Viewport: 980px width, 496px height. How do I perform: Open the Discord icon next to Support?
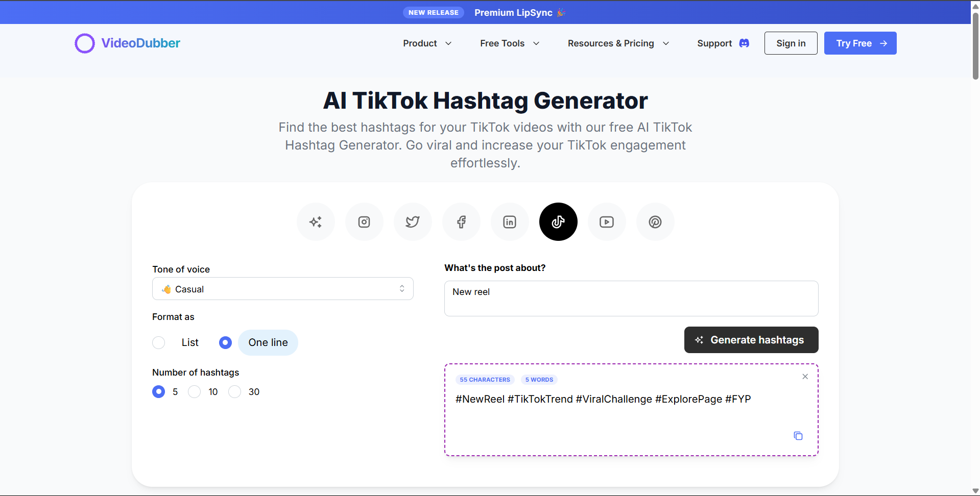[x=744, y=43]
